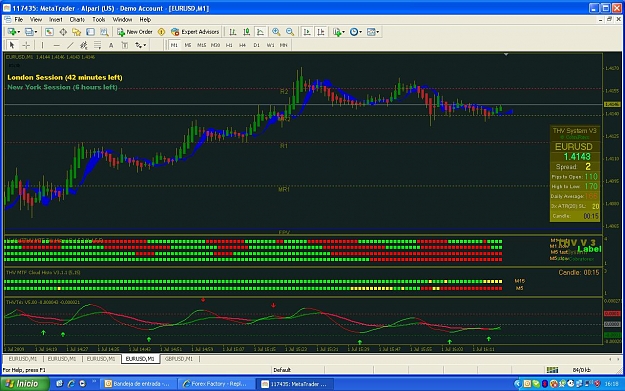Switch to candlestick chart display
This screenshot has width=625, height=391.
click(x=247, y=32)
